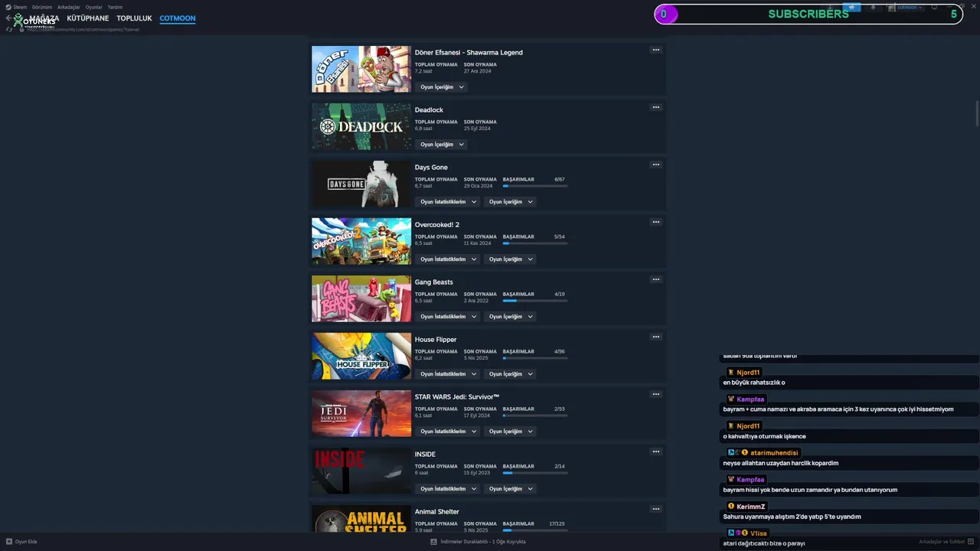This screenshot has height=551, width=980.
Task: Click username KerimmZ in stream chat
Action: [751, 507]
